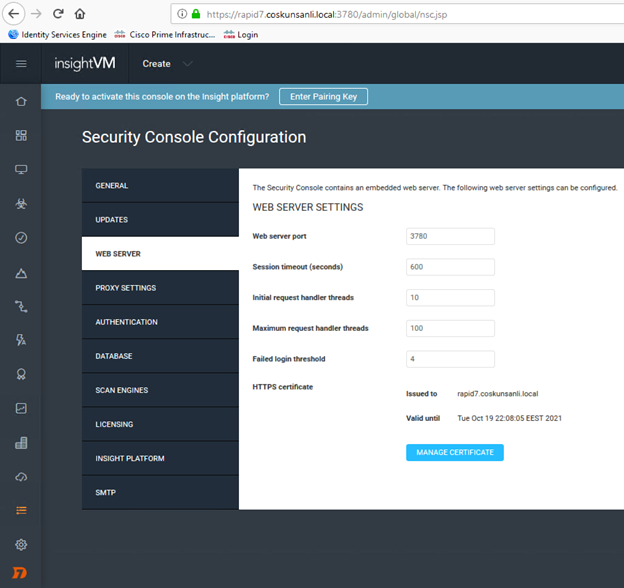This screenshot has width=624, height=588.
Task: Select the SMTP tab
Action: click(x=160, y=493)
